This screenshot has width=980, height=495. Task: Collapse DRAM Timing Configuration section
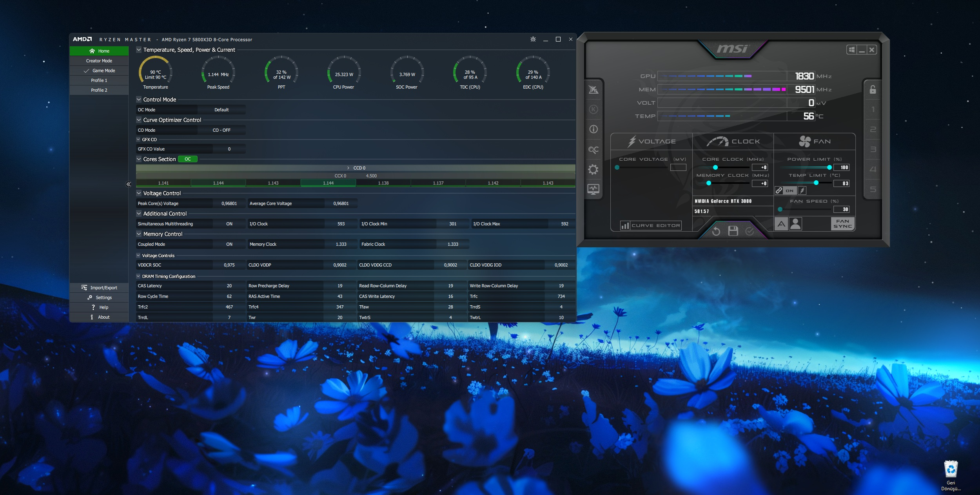[138, 276]
